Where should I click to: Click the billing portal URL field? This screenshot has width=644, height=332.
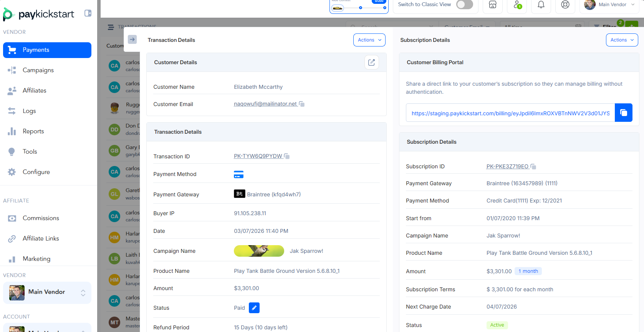pyautogui.click(x=510, y=113)
